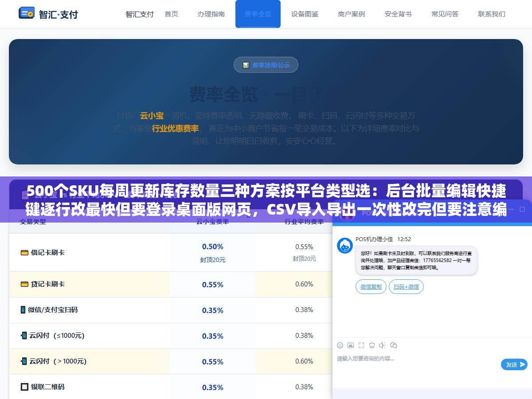Click the 费率透明公示 badge
The height and width of the screenshot is (399, 532).
click(266, 65)
